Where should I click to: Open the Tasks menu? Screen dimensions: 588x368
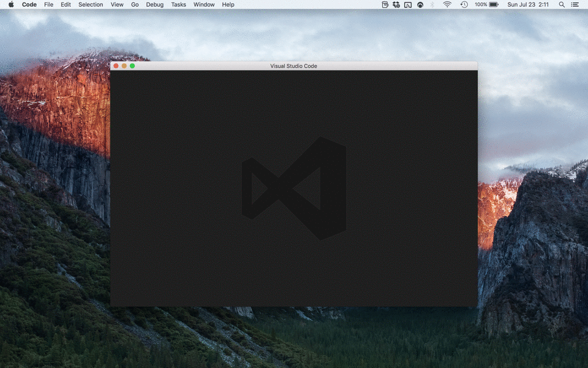pyautogui.click(x=178, y=4)
